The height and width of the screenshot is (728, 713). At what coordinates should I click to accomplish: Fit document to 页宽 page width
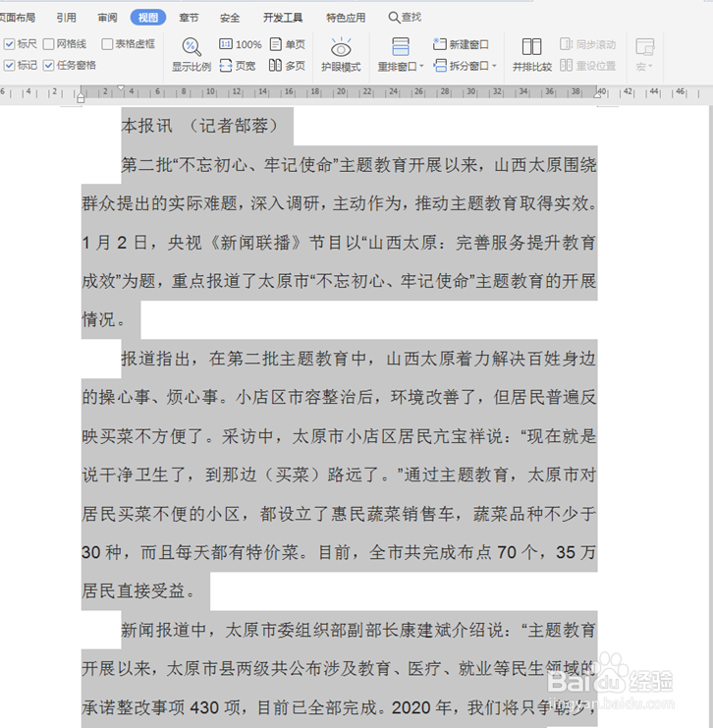click(238, 66)
